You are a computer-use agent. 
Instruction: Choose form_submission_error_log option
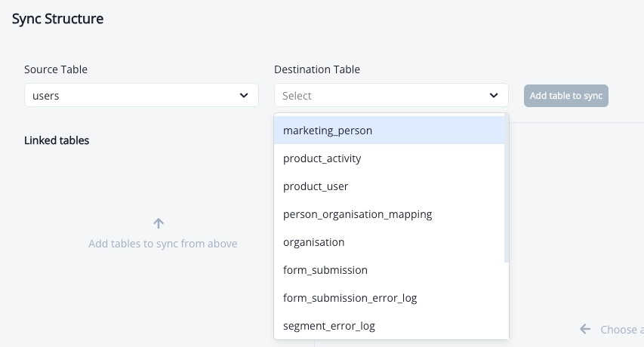[389, 298]
